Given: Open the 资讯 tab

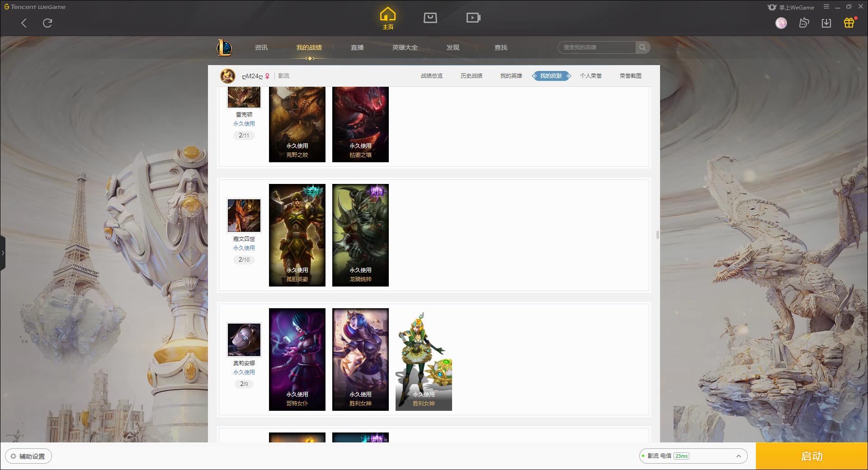Looking at the screenshot, I should point(261,47).
